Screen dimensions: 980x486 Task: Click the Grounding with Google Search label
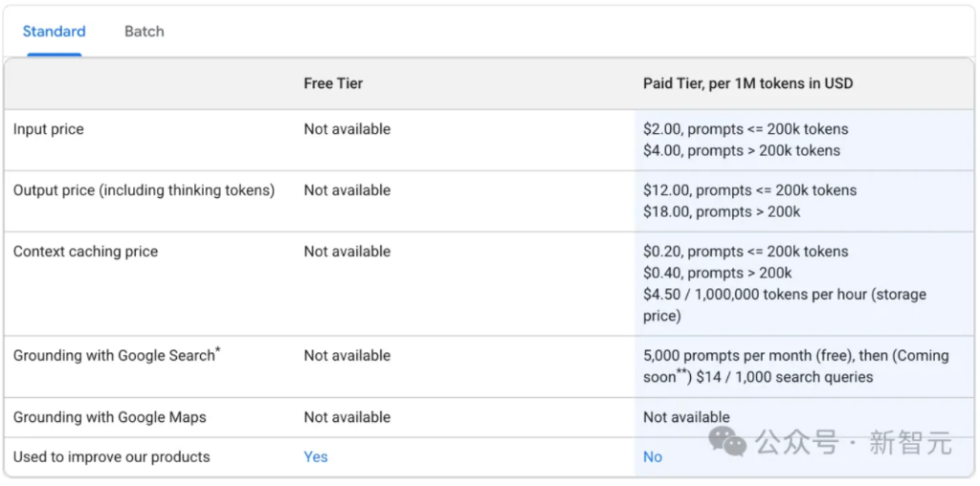116,356
